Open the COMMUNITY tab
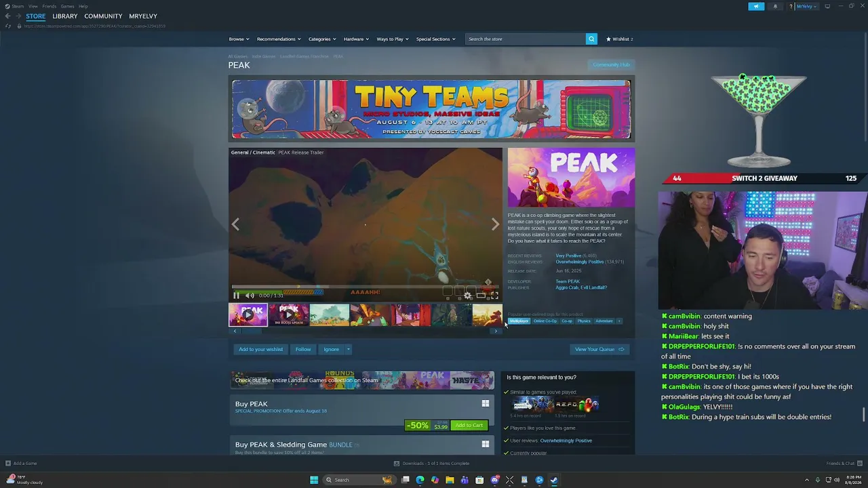 click(x=103, y=16)
